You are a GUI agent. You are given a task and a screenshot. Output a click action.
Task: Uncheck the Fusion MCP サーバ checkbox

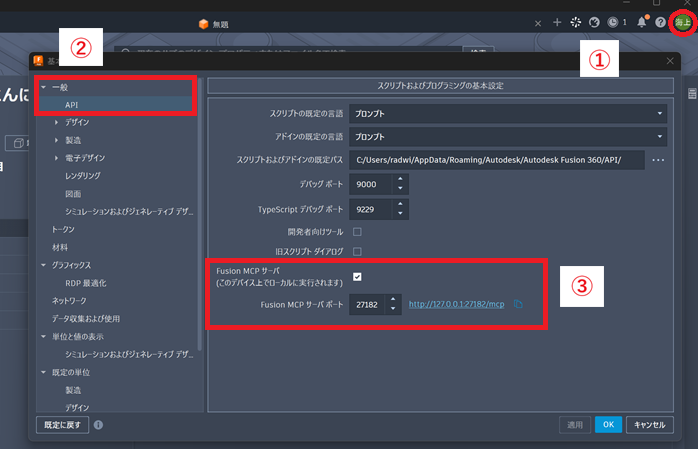[x=357, y=277]
